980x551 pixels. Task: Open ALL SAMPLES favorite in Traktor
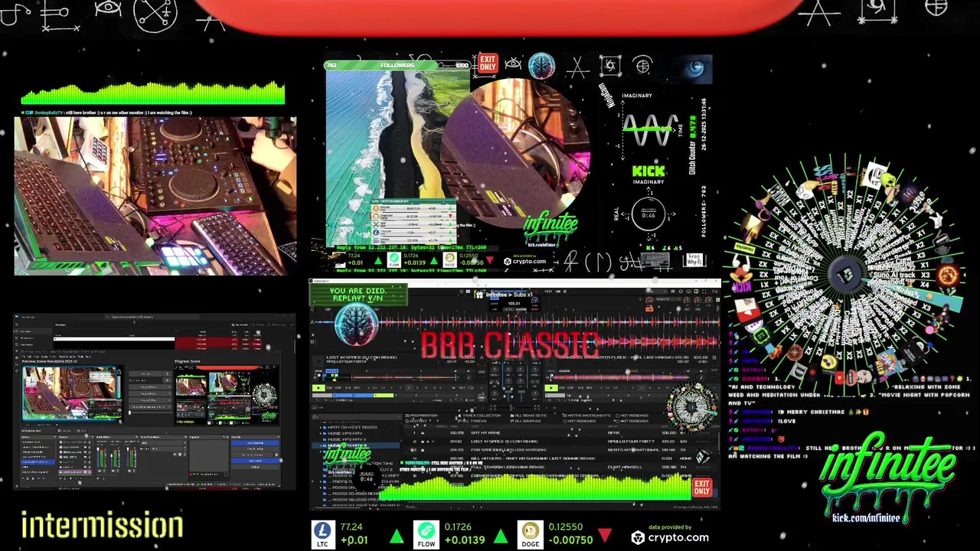(x=526, y=421)
